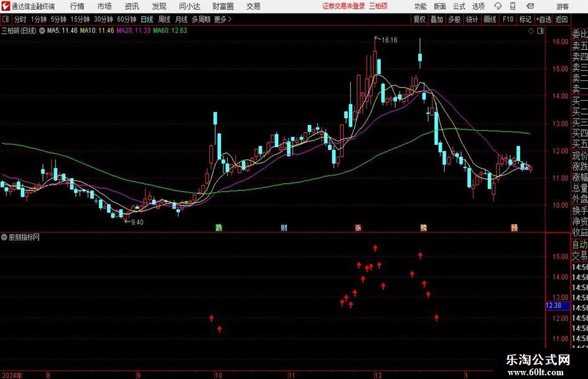Viewport: 588px width, 379px height.
Task: Toggle the left panel icon beside 分时
Action: pos(5,19)
